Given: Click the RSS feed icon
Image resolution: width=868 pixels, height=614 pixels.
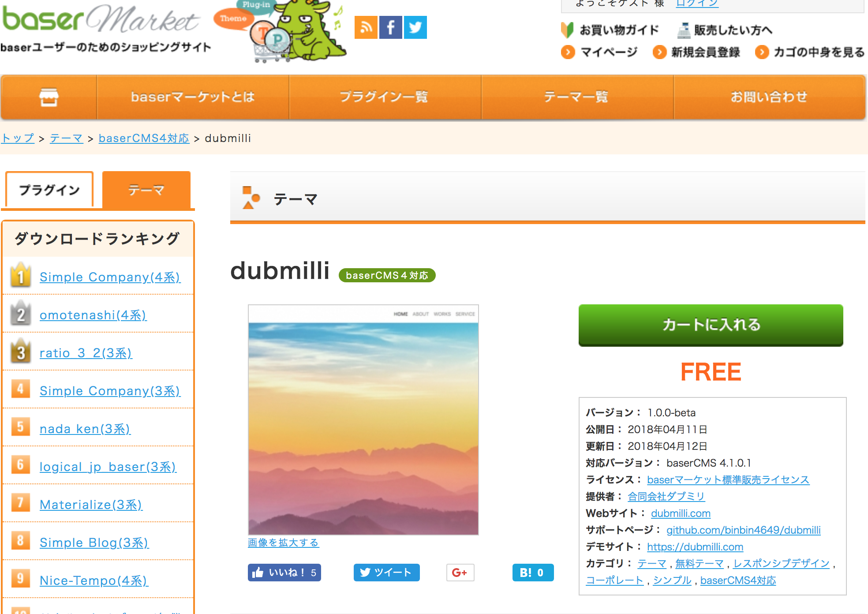Looking at the screenshot, I should point(366,27).
